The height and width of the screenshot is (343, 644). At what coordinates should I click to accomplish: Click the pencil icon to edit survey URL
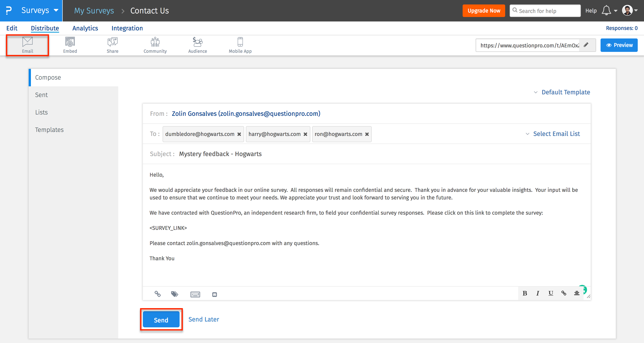point(586,45)
